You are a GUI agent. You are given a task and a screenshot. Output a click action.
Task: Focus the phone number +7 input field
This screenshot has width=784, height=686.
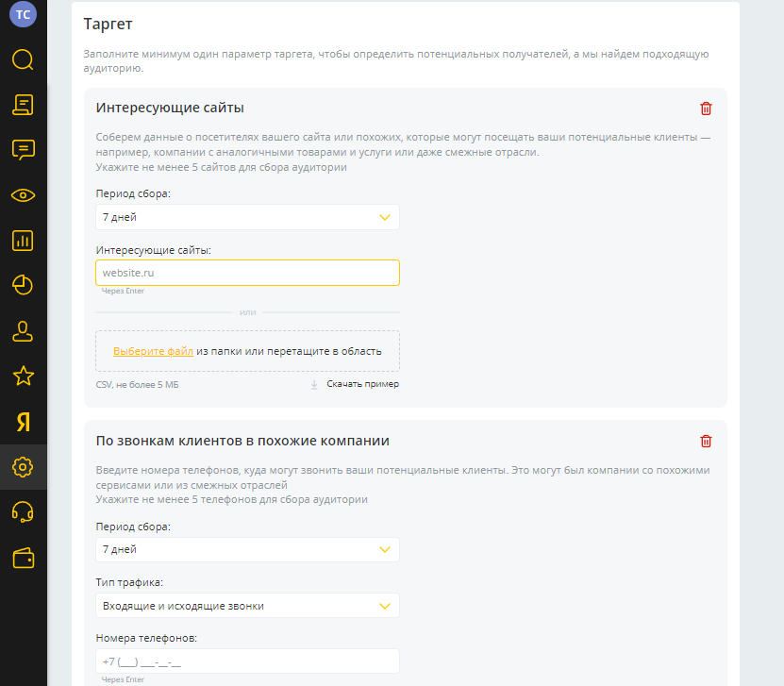click(247, 661)
